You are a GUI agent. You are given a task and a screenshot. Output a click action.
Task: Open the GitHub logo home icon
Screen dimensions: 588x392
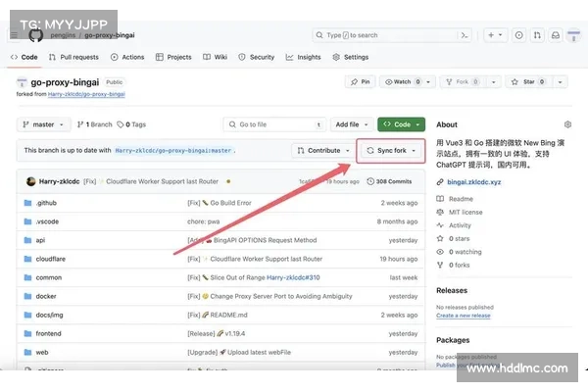click(36, 35)
